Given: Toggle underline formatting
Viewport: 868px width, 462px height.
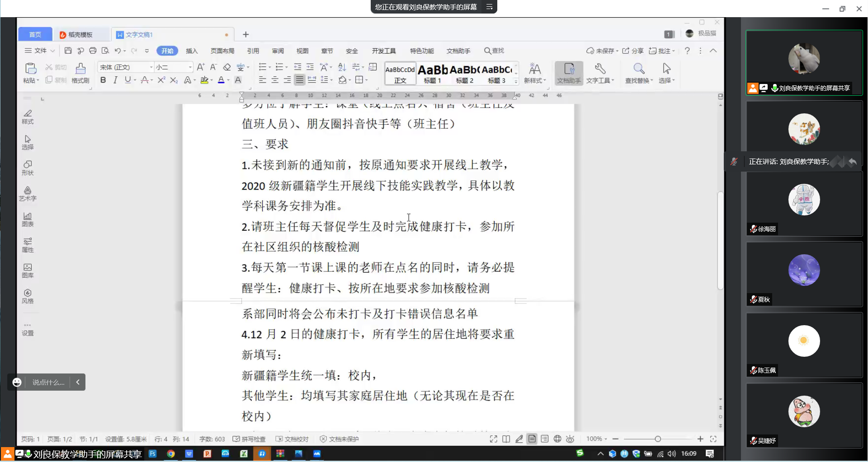Looking at the screenshot, I should click(x=127, y=80).
